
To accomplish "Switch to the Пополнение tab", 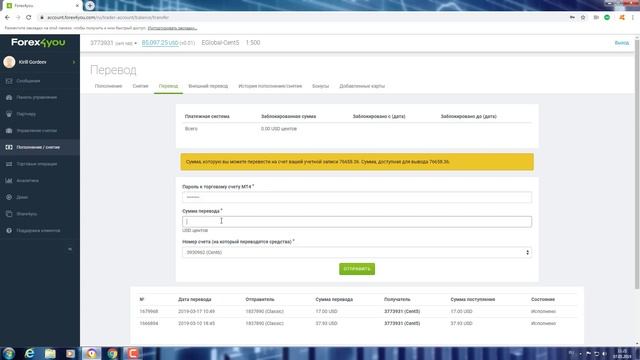I will tap(109, 86).
